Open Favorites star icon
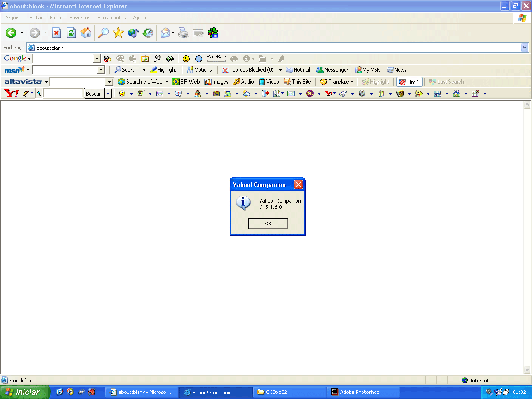Screen dimensions: 532x399 tap(118, 33)
